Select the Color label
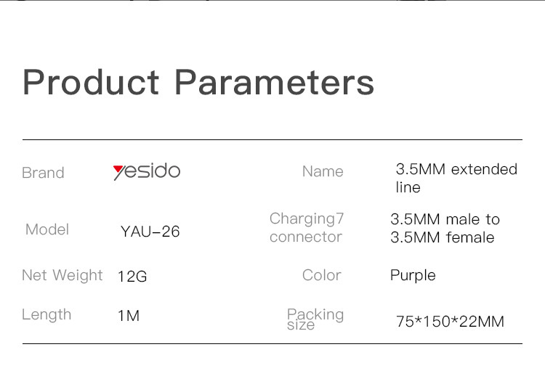The width and height of the screenshot is (545, 392). (321, 275)
